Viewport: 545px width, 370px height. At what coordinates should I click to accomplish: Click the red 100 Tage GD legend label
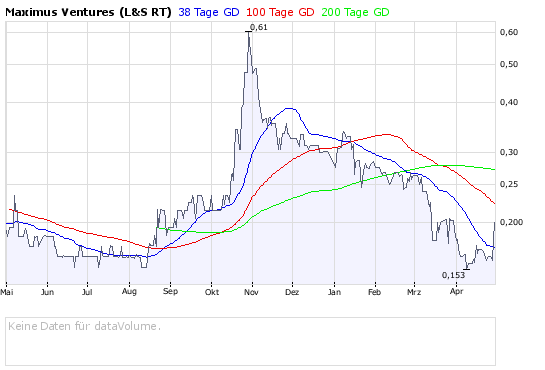point(280,13)
